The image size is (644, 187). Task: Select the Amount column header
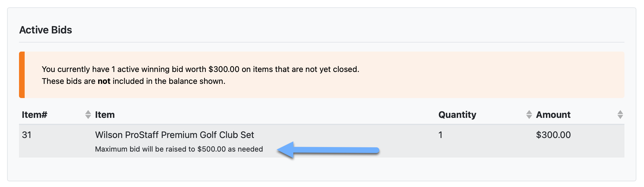tap(553, 115)
